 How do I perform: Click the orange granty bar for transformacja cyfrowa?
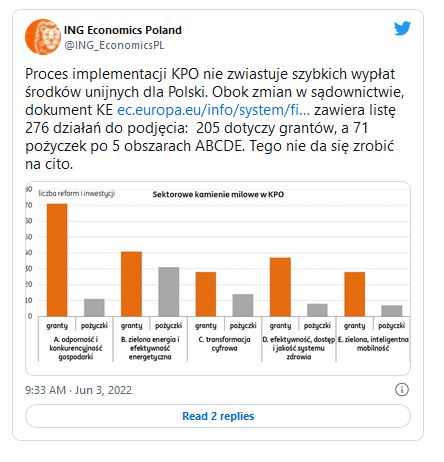pyautogui.click(x=206, y=294)
